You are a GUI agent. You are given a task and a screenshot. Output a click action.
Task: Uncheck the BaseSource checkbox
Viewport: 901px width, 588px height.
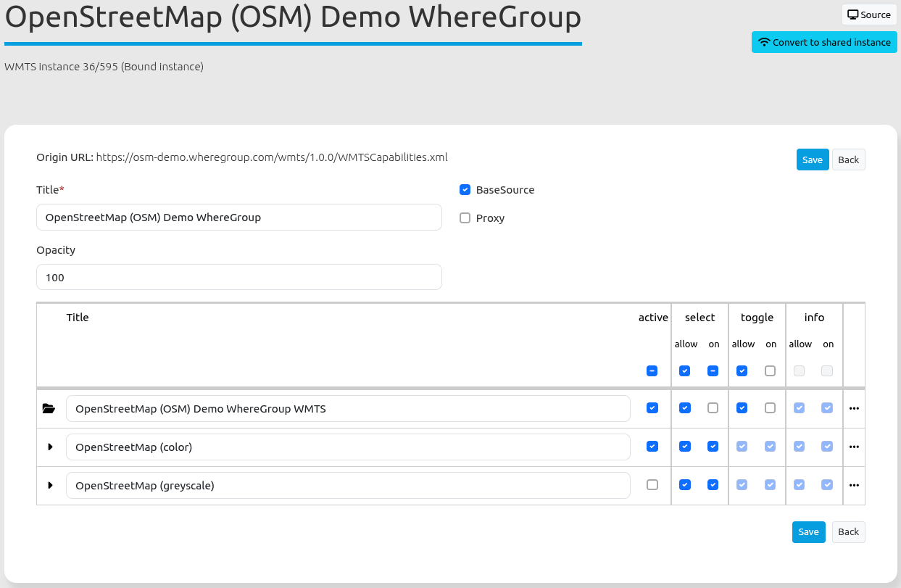coord(465,190)
